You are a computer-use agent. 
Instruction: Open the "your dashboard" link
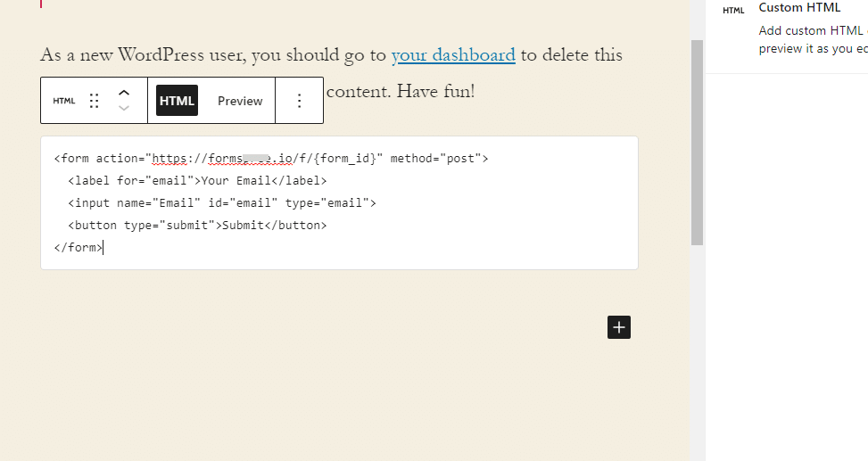[453, 54]
